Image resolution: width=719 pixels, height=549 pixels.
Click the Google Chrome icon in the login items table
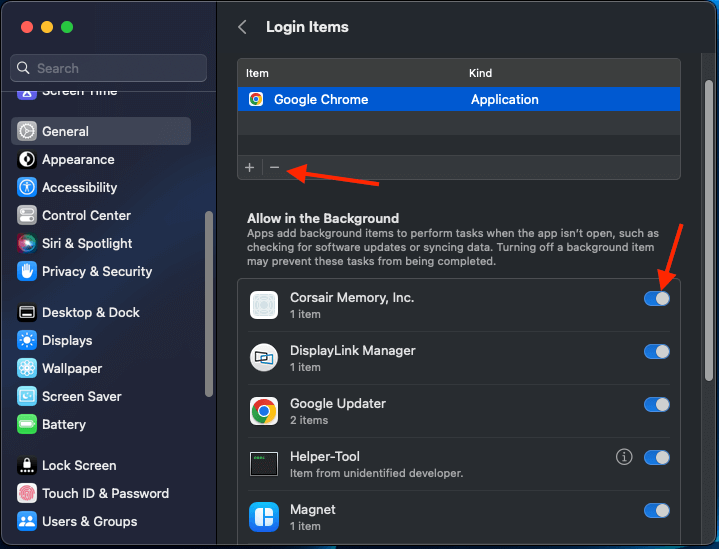coord(256,99)
